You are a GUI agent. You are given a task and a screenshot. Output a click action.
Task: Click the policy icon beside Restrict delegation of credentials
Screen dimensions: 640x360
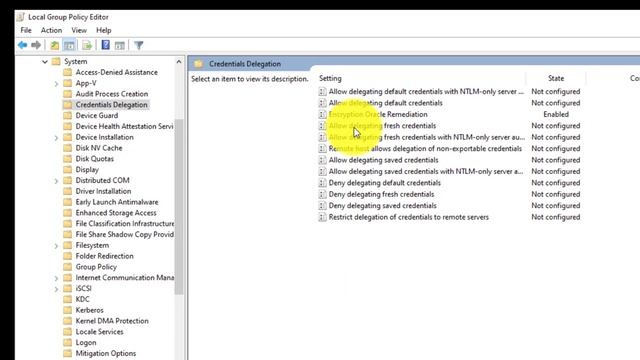pyautogui.click(x=322, y=217)
